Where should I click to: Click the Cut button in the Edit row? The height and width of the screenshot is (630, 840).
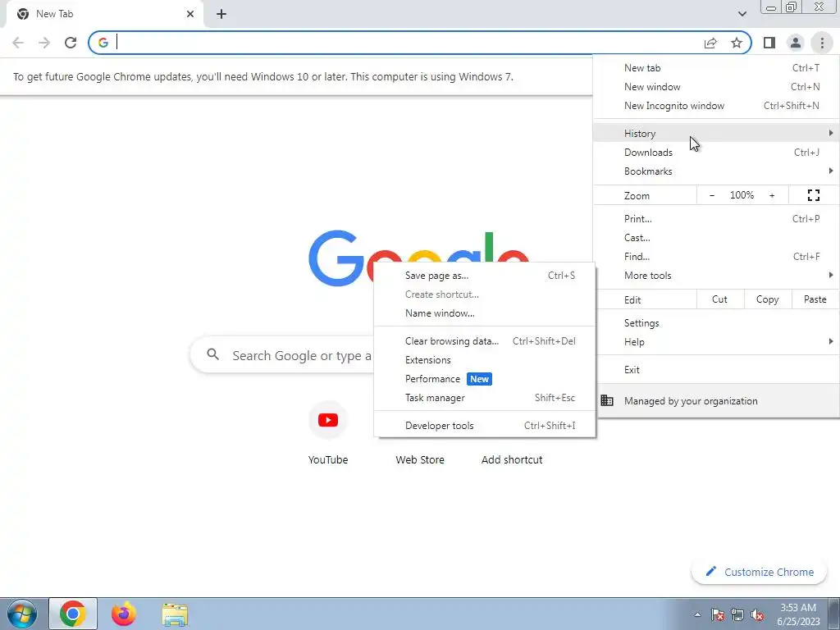720,299
